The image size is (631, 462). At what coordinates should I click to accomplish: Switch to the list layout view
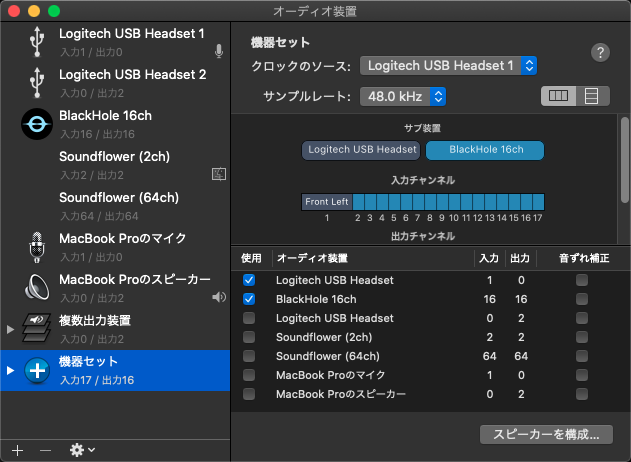pos(592,96)
